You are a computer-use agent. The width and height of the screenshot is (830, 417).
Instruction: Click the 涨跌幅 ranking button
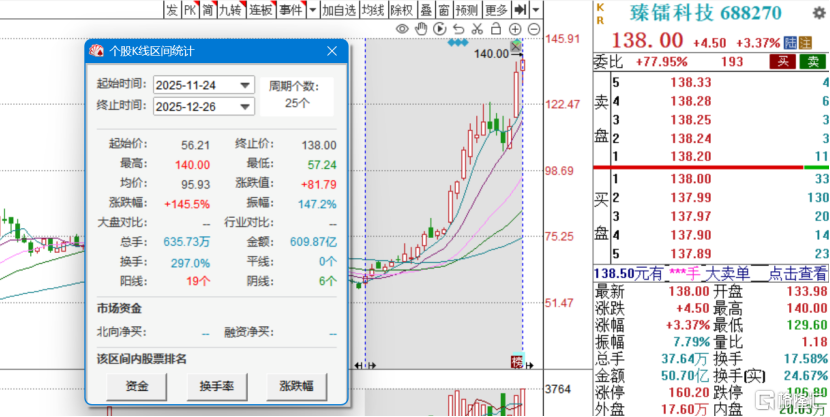(296, 387)
